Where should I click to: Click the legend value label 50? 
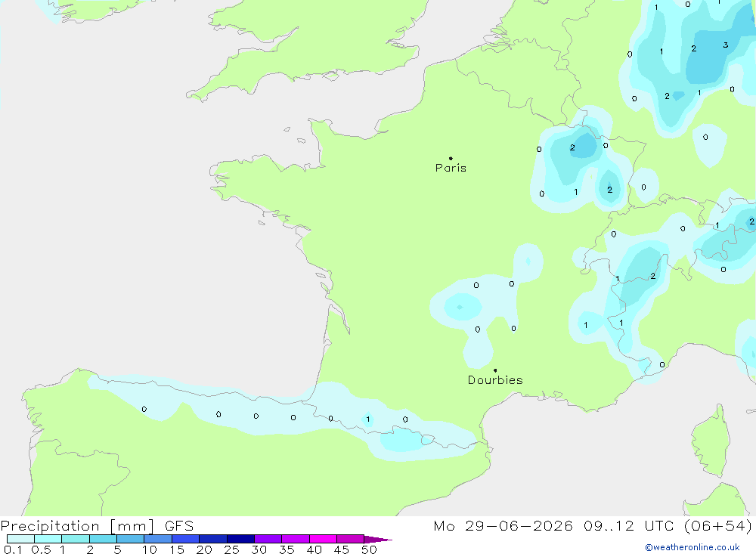tap(369, 549)
